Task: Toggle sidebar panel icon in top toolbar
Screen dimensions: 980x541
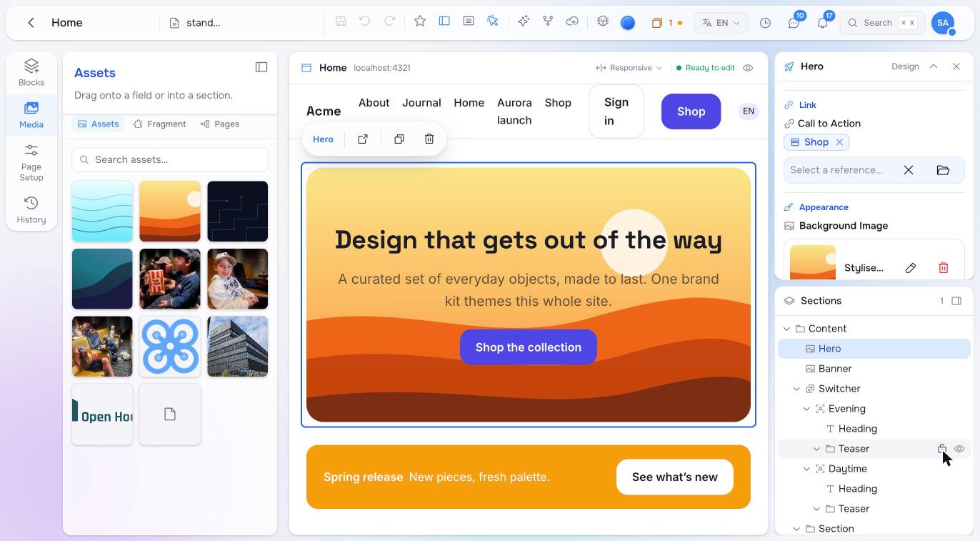Action: coord(444,21)
